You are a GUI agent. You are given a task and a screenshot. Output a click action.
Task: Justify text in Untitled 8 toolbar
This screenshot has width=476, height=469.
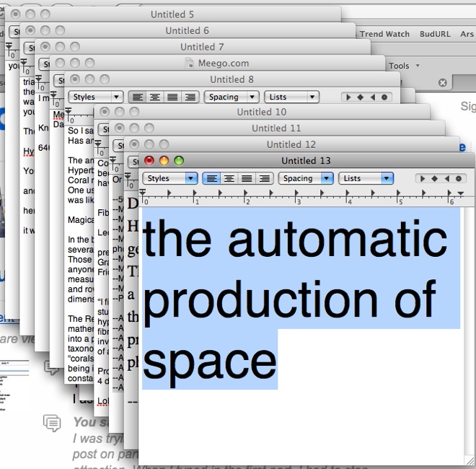(172, 97)
